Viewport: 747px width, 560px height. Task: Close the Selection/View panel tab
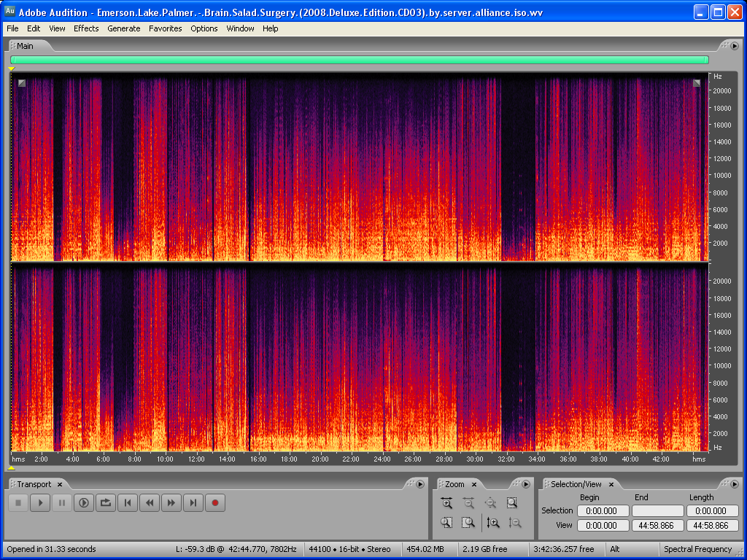pyautogui.click(x=611, y=484)
